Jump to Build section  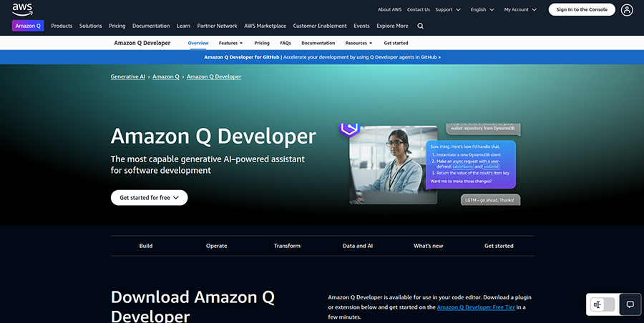click(x=146, y=246)
